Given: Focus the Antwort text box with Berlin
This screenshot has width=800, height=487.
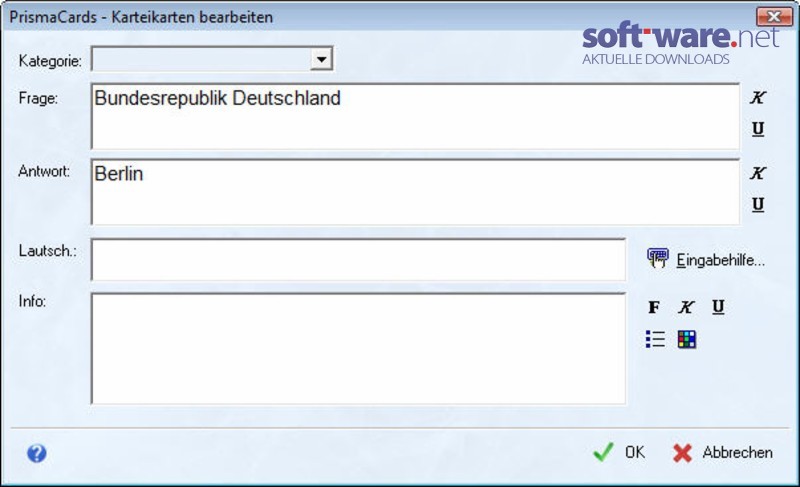Looking at the screenshot, I should click(x=415, y=192).
